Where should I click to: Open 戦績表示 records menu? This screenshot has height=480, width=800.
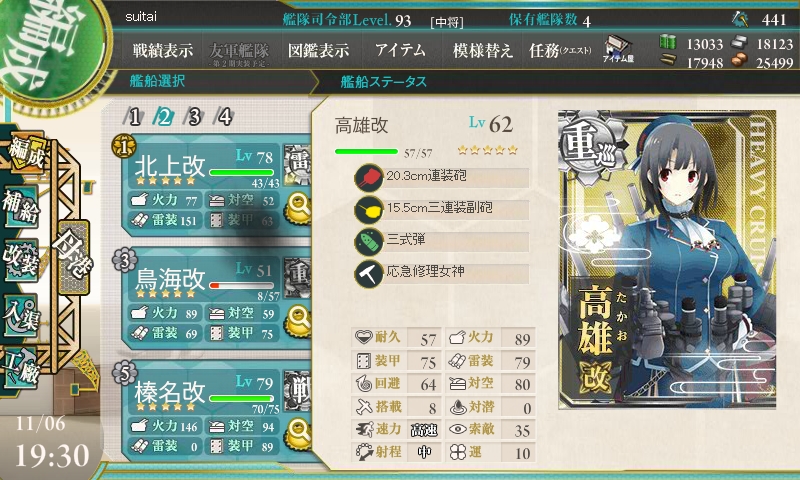pos(163,50)
